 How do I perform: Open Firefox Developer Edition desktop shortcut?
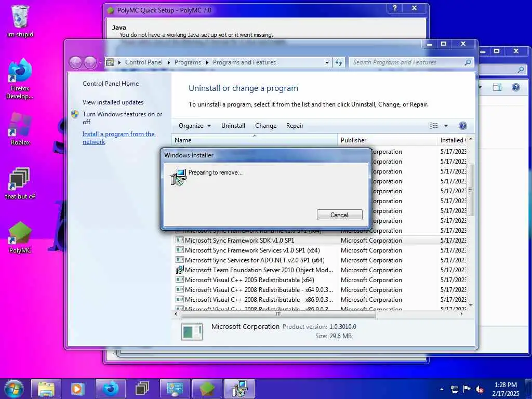[x=20, y=79]
